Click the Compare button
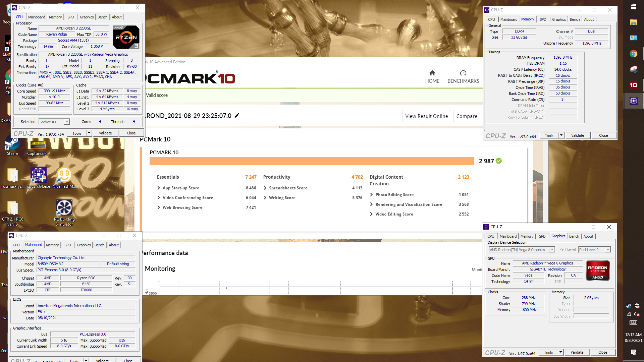 click(467, 116)
